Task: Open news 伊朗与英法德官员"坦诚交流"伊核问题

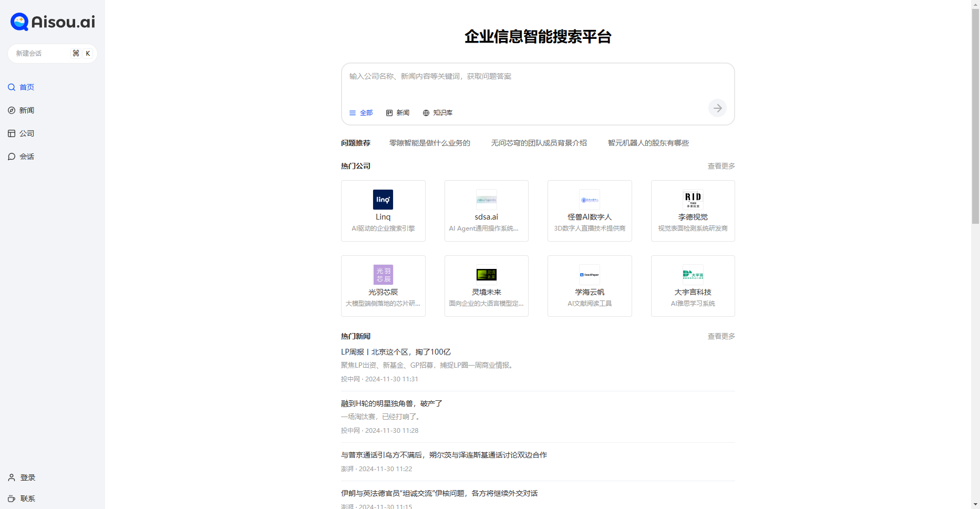Action: [x=439, y=493]
